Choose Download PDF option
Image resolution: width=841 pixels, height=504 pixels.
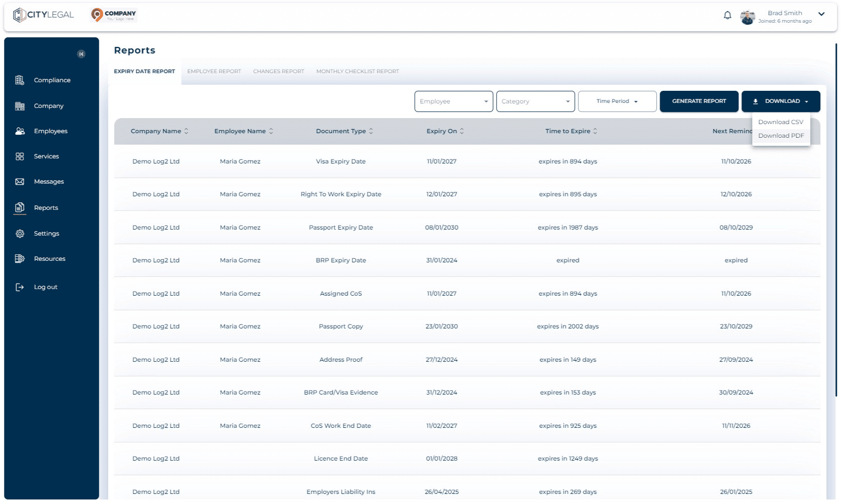[781, 136]
